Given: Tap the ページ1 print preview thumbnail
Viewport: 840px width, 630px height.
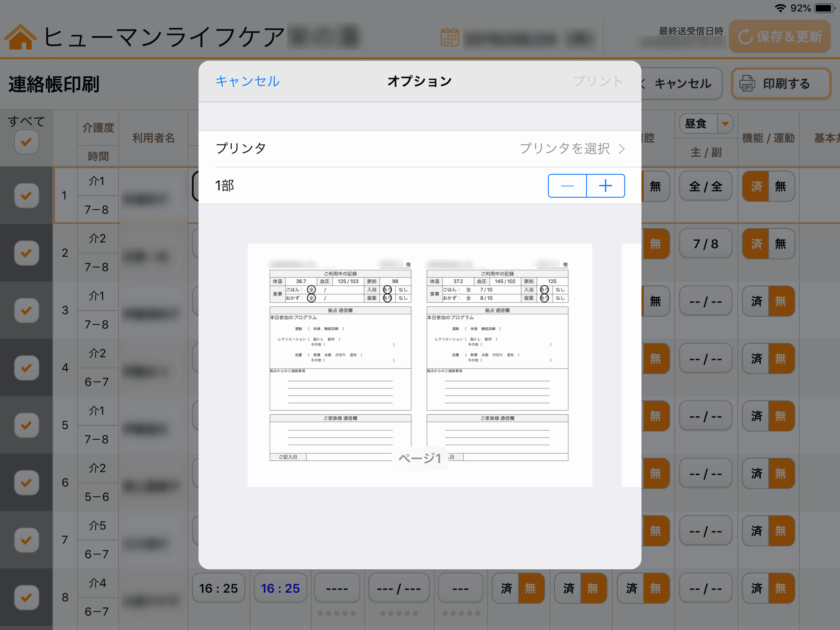Looking at the screenshot, I should click(420, 365).
